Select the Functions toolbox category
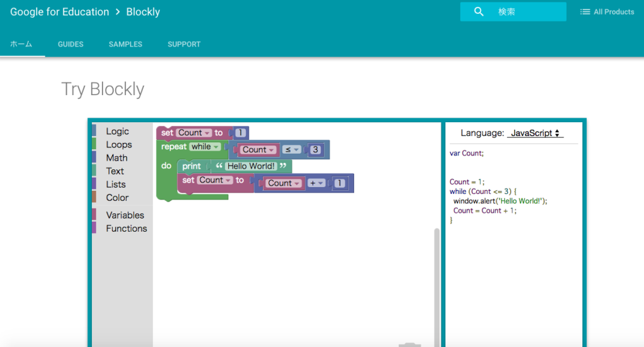644x347 pixels. pyautogui.click(x=126, y=228)
